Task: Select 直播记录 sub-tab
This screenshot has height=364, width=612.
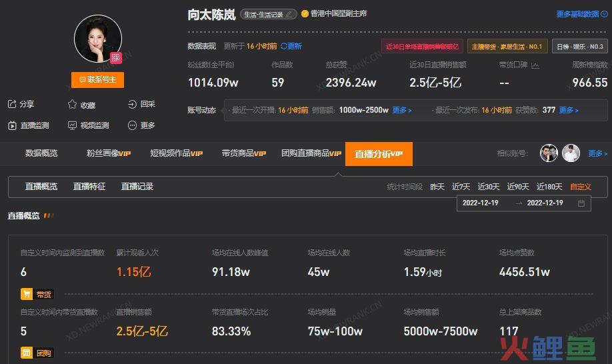Action: click(x=137, y=187)
